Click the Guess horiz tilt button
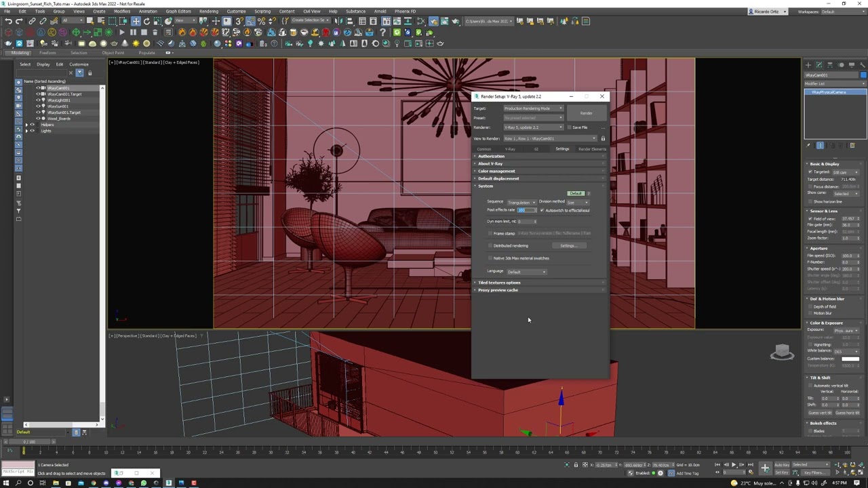 click(848, 413)
